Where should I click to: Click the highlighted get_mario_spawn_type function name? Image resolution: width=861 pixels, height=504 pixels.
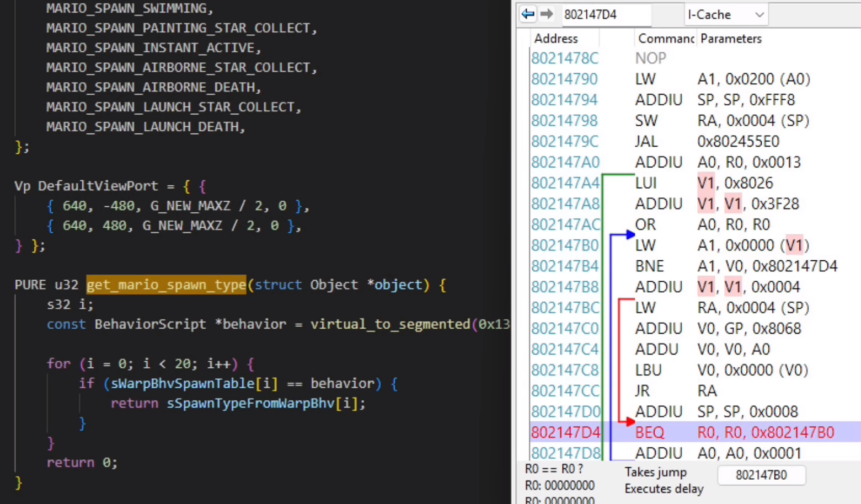pos(166,285)
